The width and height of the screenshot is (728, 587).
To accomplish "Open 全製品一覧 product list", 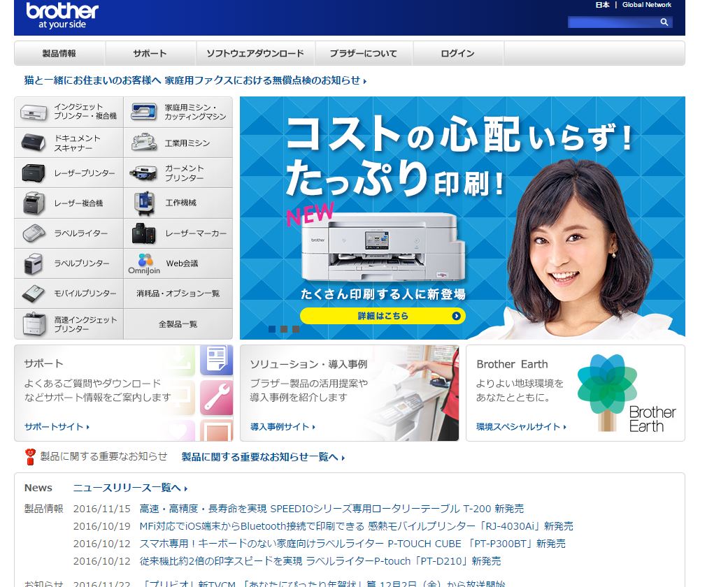I will 178,324.
